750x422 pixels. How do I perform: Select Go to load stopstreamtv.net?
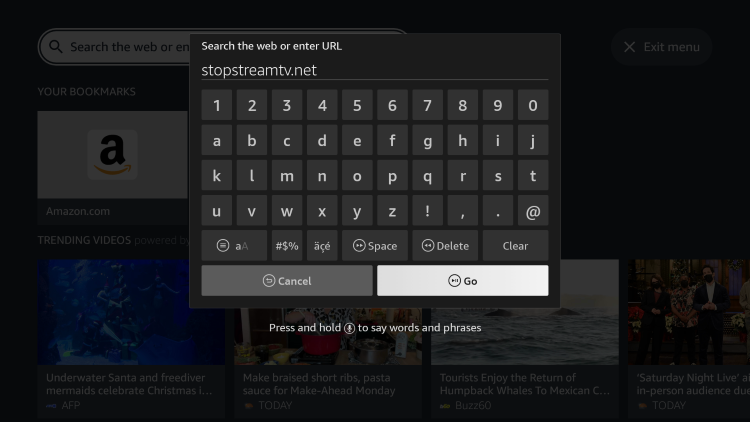pyautogui.click(x=463, y=281)
